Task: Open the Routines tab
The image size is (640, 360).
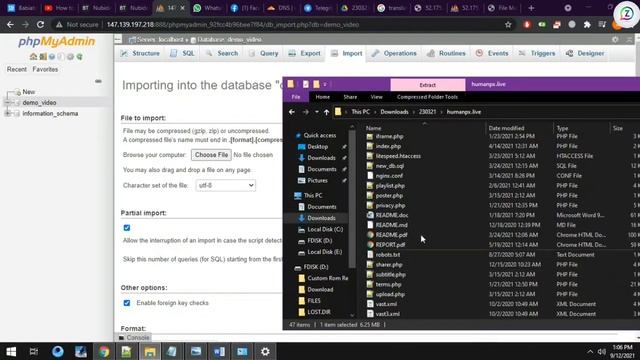Action: pyautogui.click(x=446, y=53)
